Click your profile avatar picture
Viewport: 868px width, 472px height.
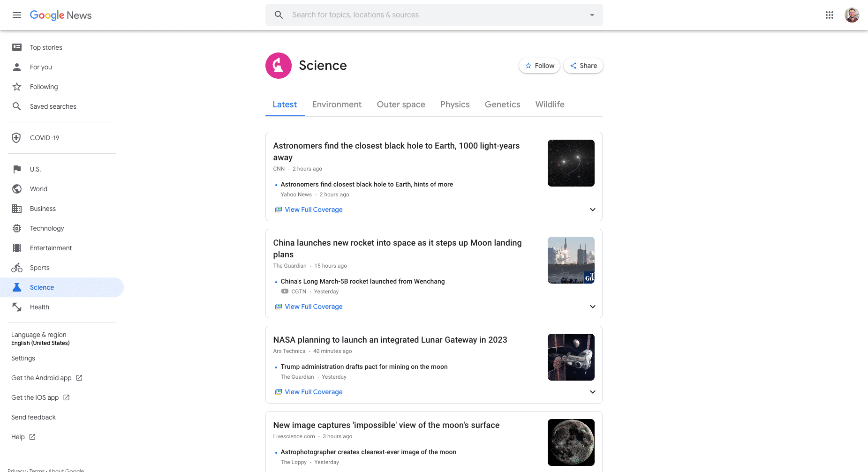[852, 15]
